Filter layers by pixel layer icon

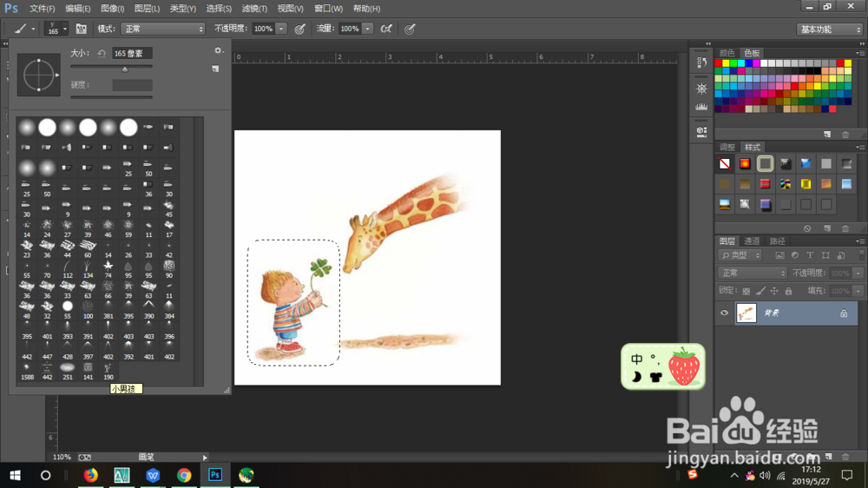779,255
